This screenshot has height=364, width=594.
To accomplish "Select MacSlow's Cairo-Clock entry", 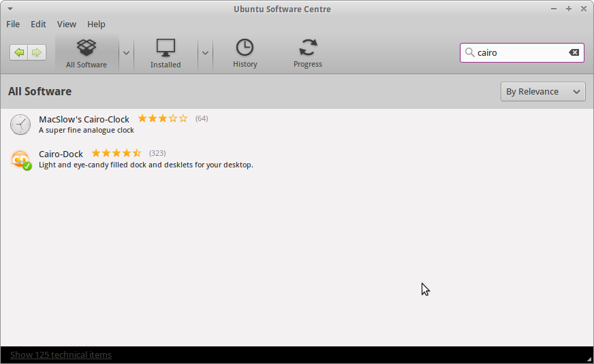I will click(x=297, y=125).
